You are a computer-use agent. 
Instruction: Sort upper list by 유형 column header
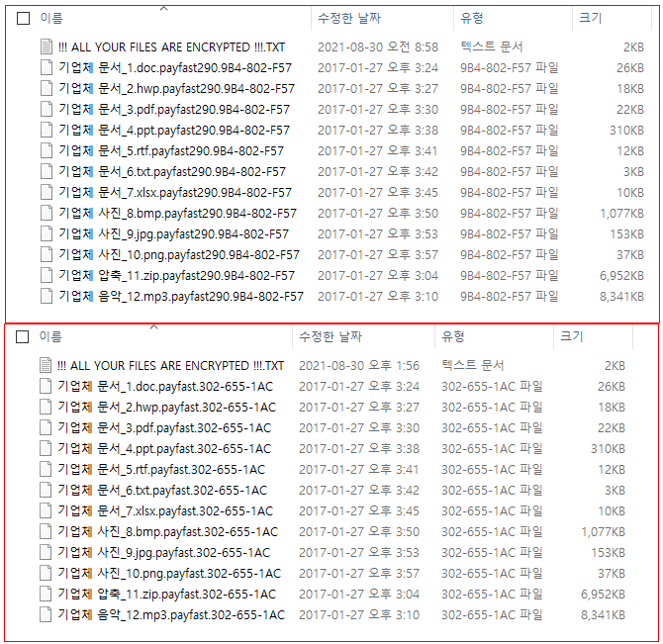coord(471,18)
